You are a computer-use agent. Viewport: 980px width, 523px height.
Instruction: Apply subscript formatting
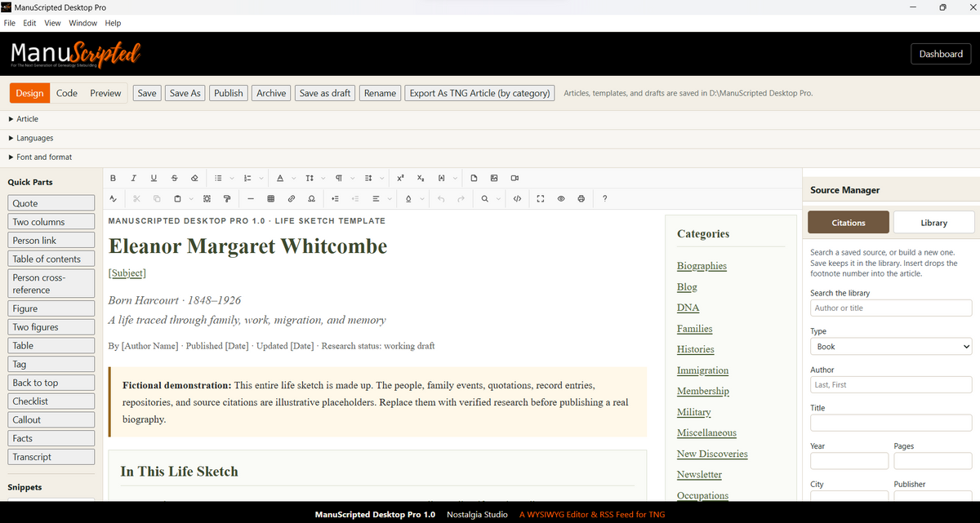pyautogui.click(x=421, y=178)
